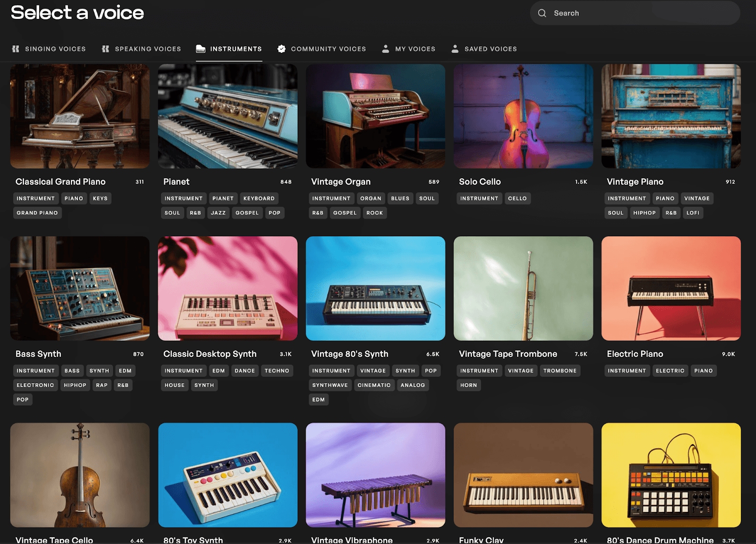Click the person icon next to Saved Voices
This screenshot has width=756, height=544.
click(x=455, y=48)
